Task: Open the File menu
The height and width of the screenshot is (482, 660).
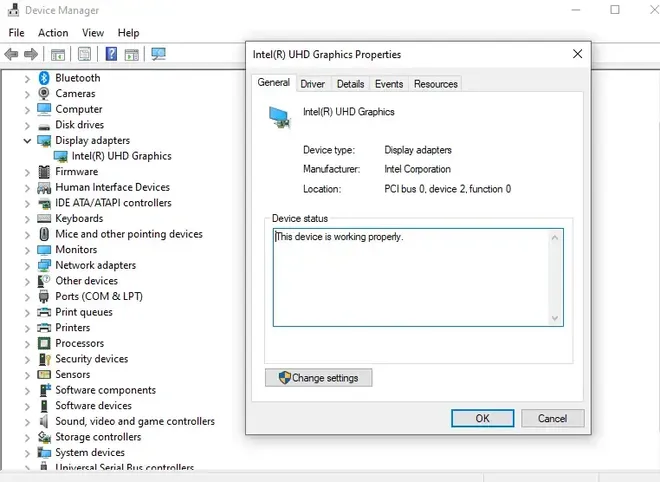Action: [x=16, y=33]
